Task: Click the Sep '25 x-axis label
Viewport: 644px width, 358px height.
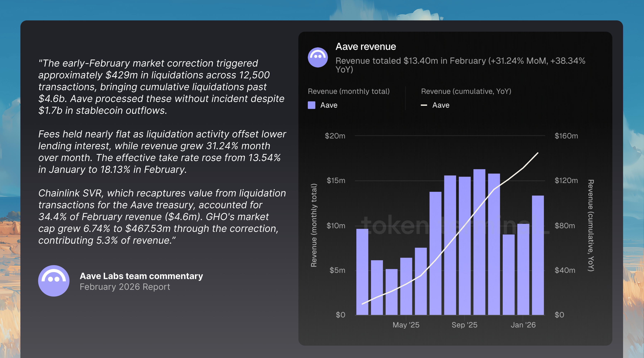Action: pyautogui.click(x=464, y=325)
